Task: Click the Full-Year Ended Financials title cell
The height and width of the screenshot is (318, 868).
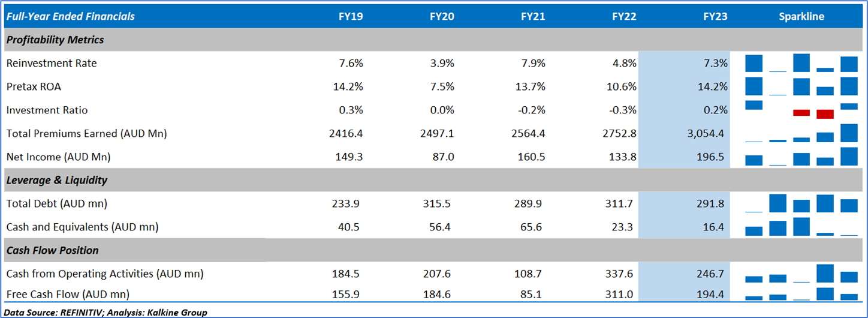Action: click(71, 17)
